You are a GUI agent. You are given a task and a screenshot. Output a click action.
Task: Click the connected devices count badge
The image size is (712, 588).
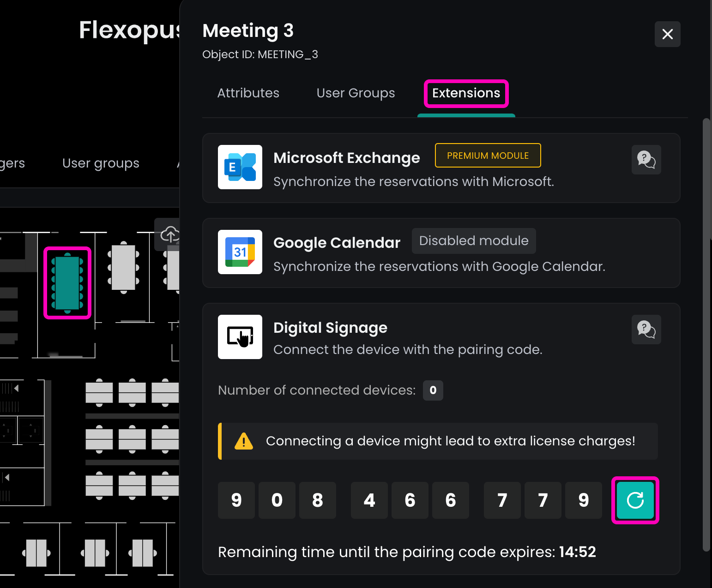pyautogui.click(x=433, y=390)
